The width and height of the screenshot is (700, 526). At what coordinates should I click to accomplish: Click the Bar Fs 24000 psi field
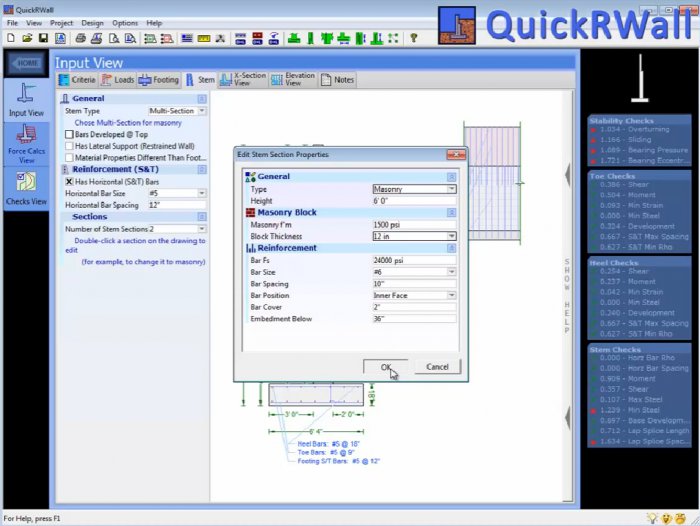[414, 260]
